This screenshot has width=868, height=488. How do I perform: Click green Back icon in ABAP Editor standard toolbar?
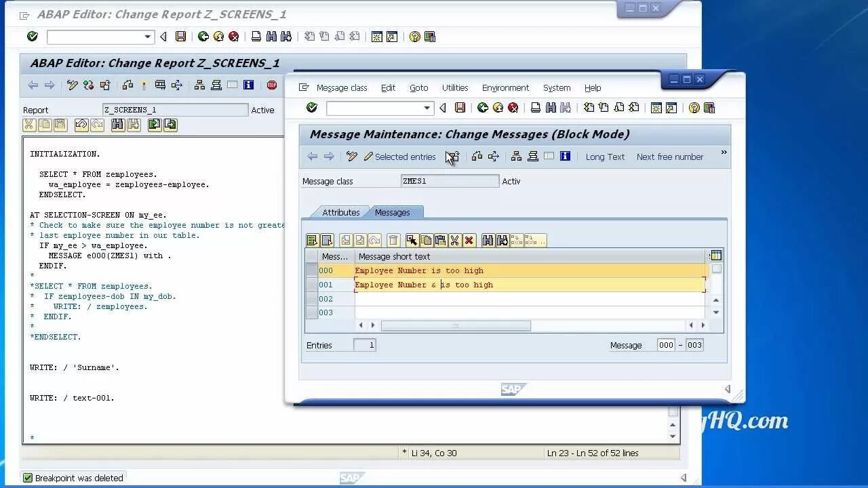203,37
